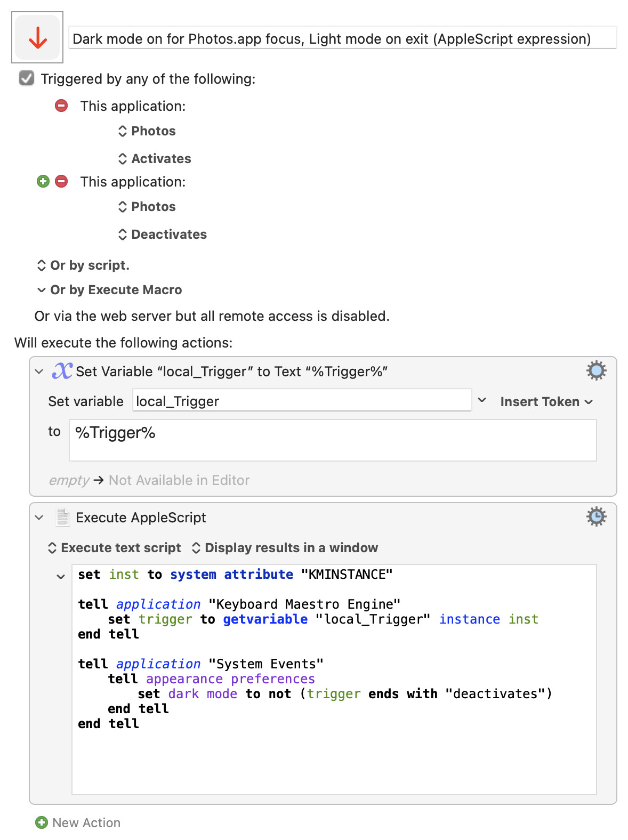The width and height of the screenshot is (628, 840).
Task: Open Display results in a window popup
Action: (285, 547)
